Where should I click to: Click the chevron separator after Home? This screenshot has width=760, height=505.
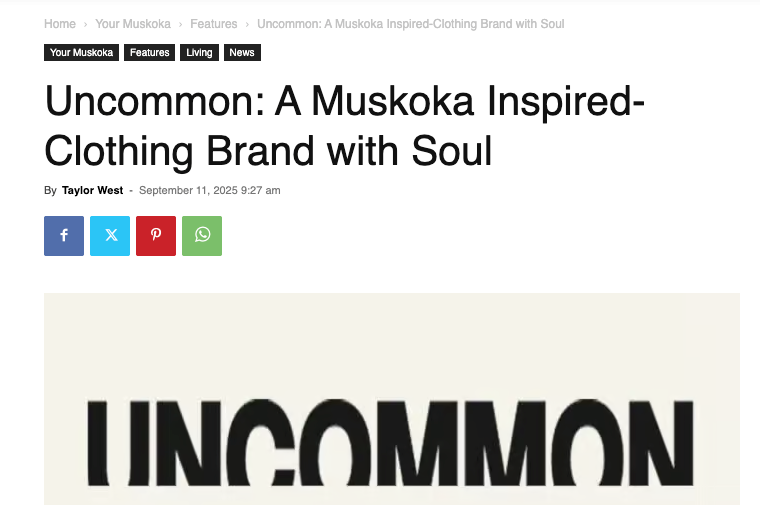(x=85, y=24)
